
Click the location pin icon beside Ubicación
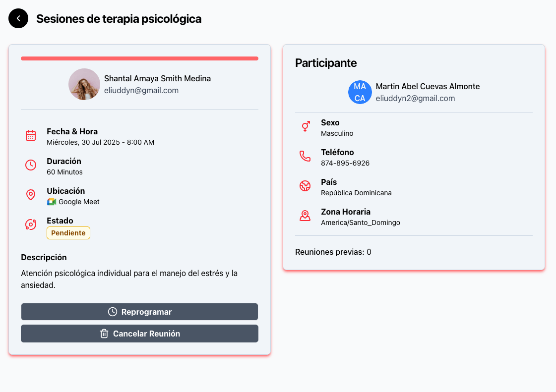tap(31, 195)
